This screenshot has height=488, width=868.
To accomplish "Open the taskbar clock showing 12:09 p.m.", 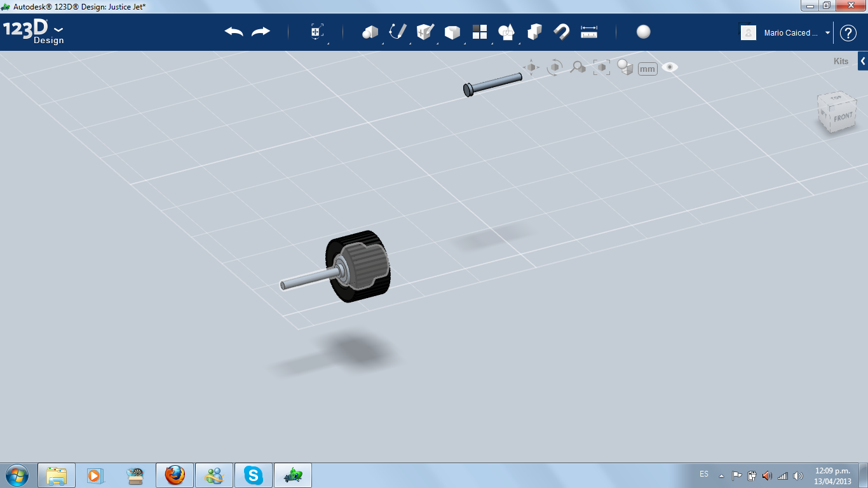I will (832, 476).
